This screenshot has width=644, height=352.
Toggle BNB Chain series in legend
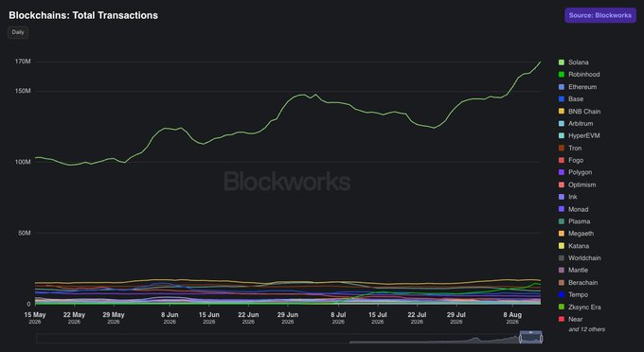click(580, 111)
